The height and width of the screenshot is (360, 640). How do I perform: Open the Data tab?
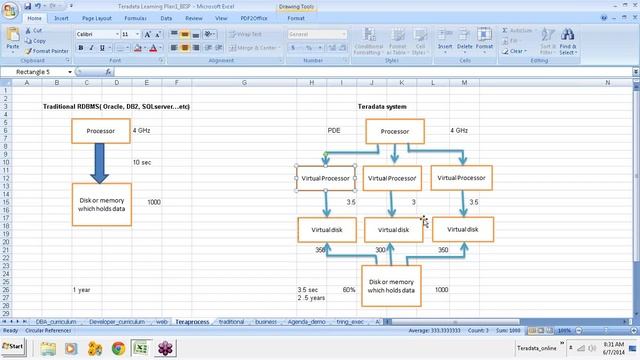[166, 18]
